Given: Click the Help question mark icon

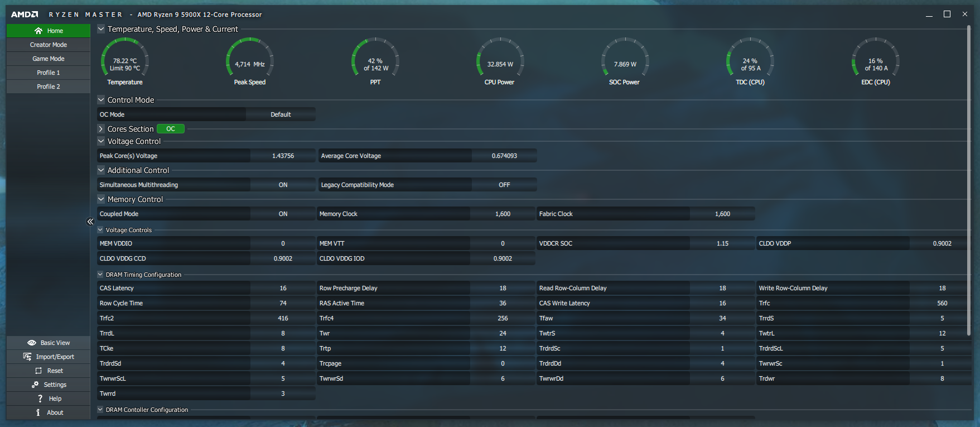Looking at the screenshot, I should click(x=40, y=399).
